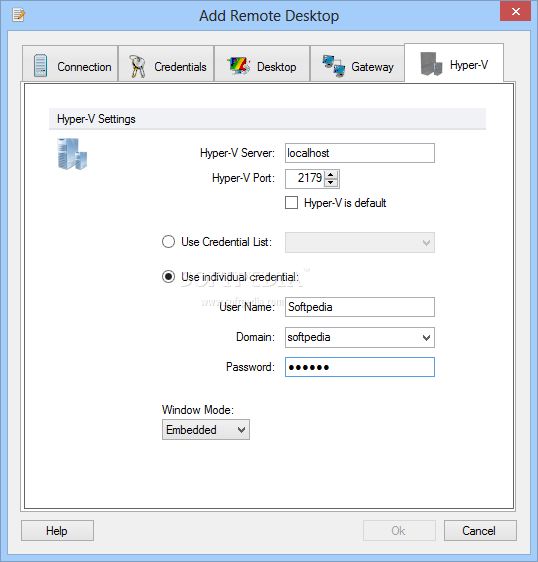Viewport: 538px width, 562px height.
Task: Close the Add Remote Desktop dialog
Action: click(x=515, y=11)
